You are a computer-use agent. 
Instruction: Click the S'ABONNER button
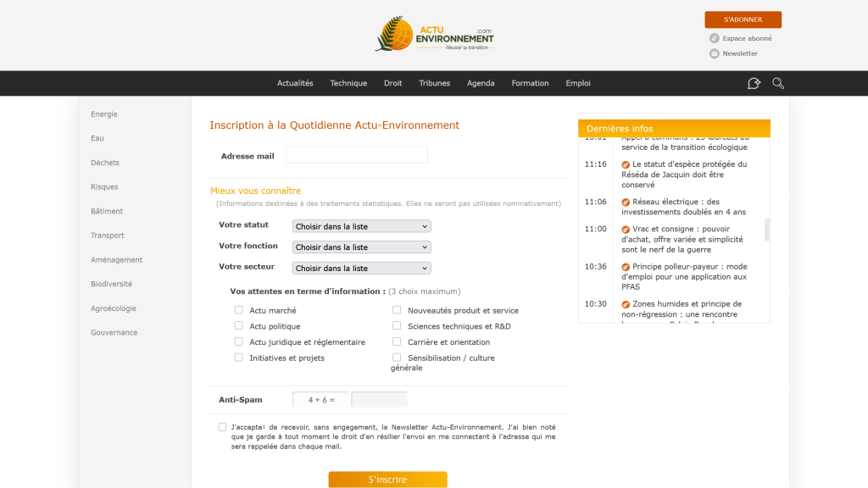[x=743, y=19]
